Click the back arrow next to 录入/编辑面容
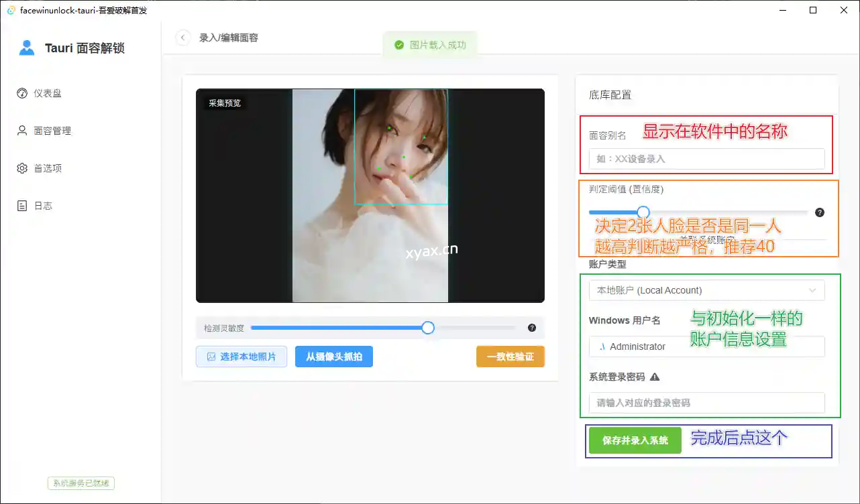 [182, 38]
